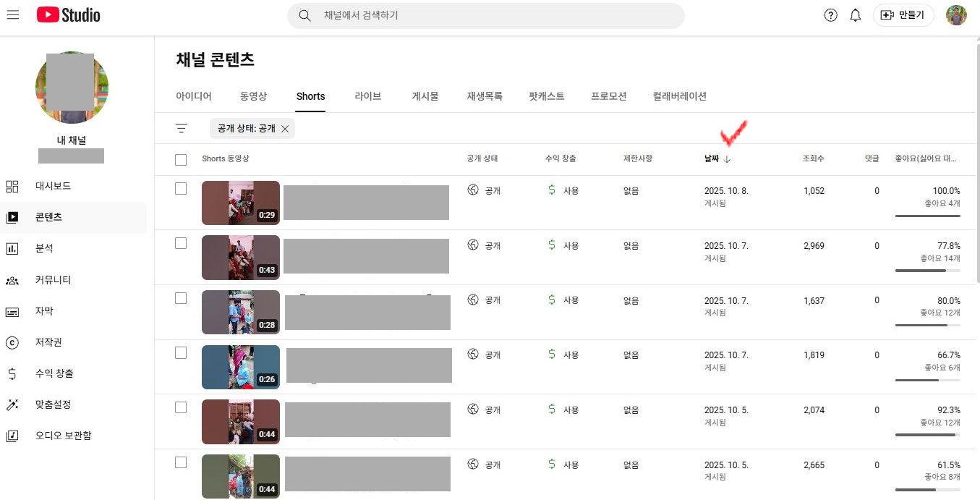The height and width of the screenshot is (500, 980).
Task: Open the hamburger navigation menu
Action: pos(12,15)
